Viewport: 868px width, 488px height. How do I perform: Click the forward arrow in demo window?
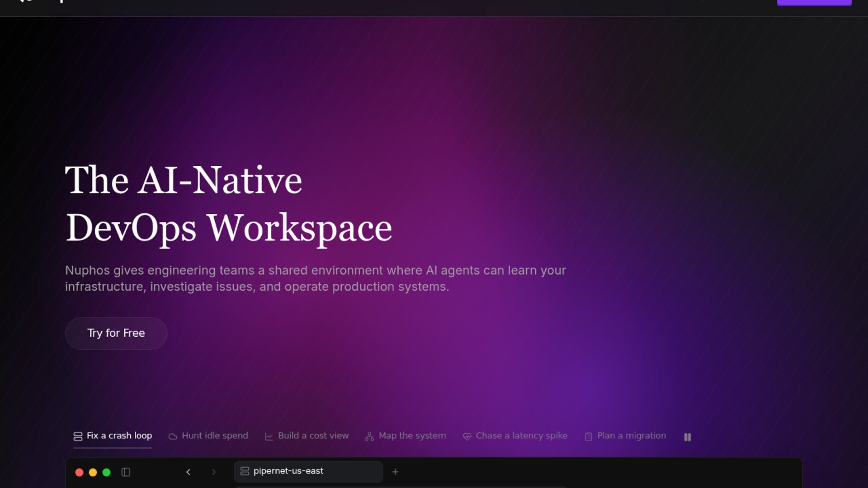tap(214, 472)
